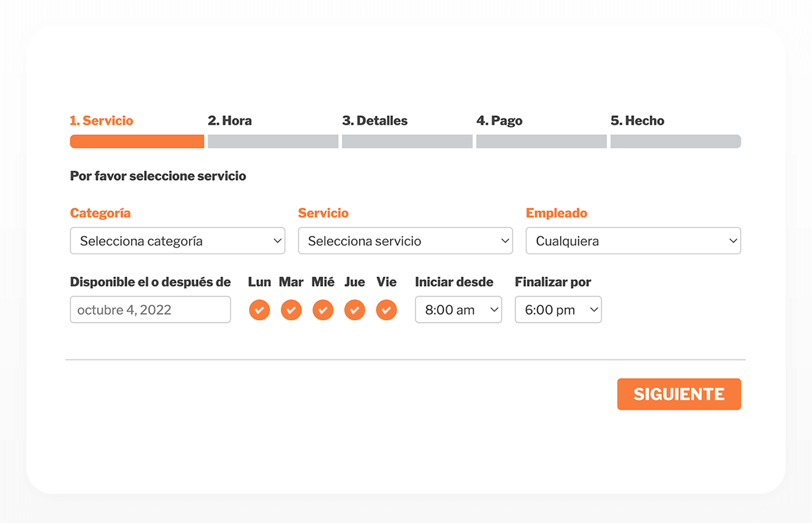Click the SIGUIENTE button
This screenshot has height=523, width=812.
click(x=679, y=394)
